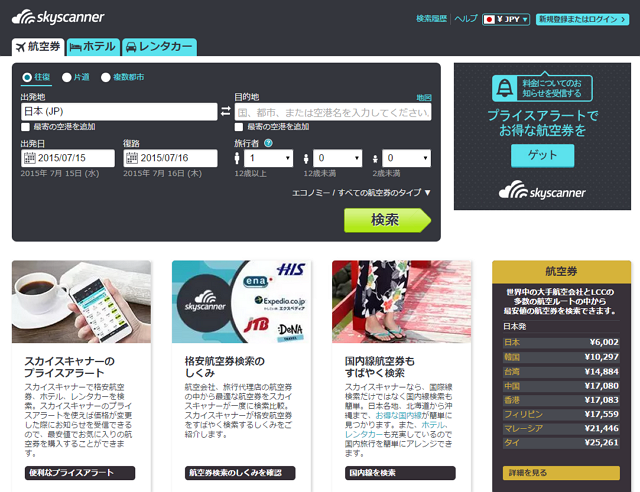Click the 新規登録またはログイン button
Viewport: 640px width, 492px height.
pos(582,19)
